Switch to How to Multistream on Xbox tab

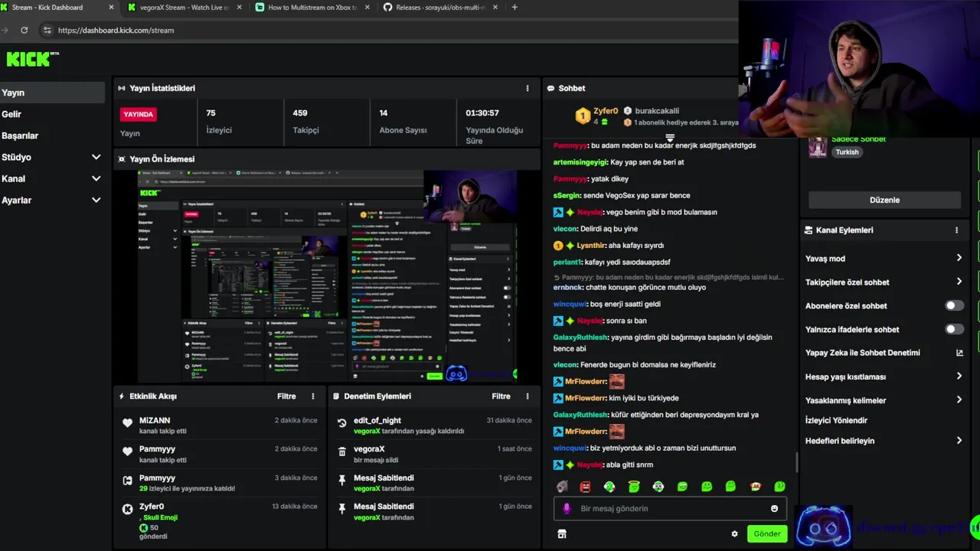[311, 8]
